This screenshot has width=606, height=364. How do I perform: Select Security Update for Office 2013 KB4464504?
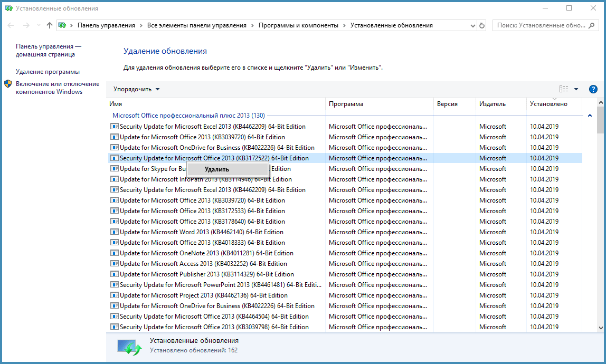click(x=214, y=317)
